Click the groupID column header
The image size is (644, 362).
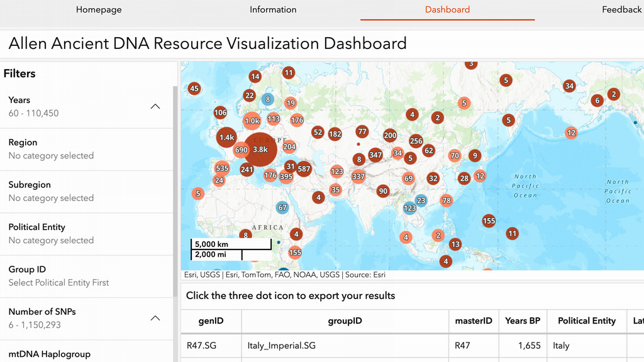345,321
